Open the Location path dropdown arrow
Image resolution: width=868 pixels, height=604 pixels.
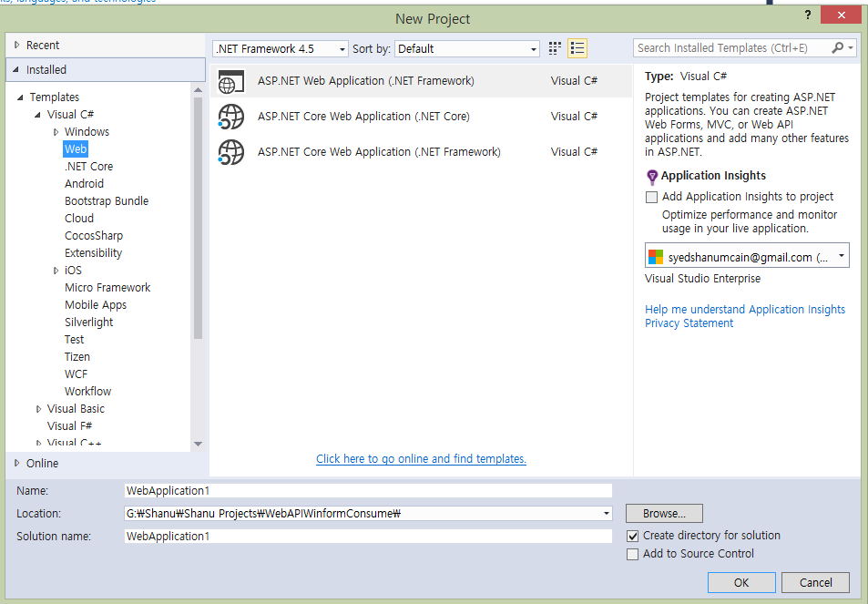click(x=607, y=514)
